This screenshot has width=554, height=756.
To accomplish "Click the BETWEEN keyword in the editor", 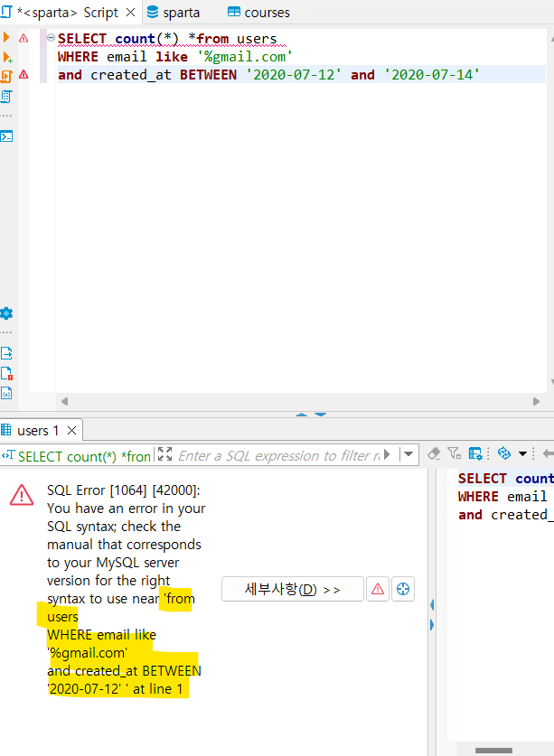I will (209, 75).
